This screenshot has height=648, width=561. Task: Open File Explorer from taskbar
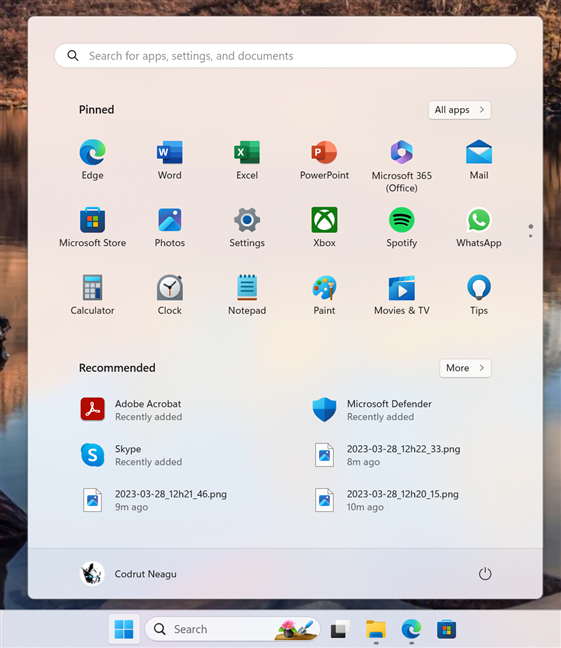click(x=376, y=629)
